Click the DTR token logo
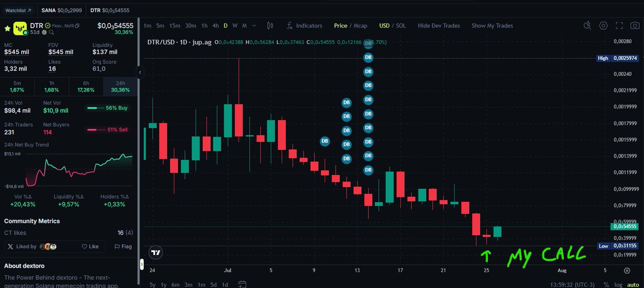The image size is (644, 288). pos(20,28)
